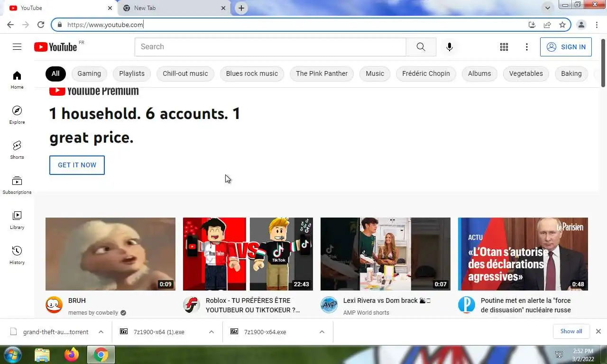Select the Playlists filter chip
Viewport: 607px width, 364px height.
(x=132, y=73)
